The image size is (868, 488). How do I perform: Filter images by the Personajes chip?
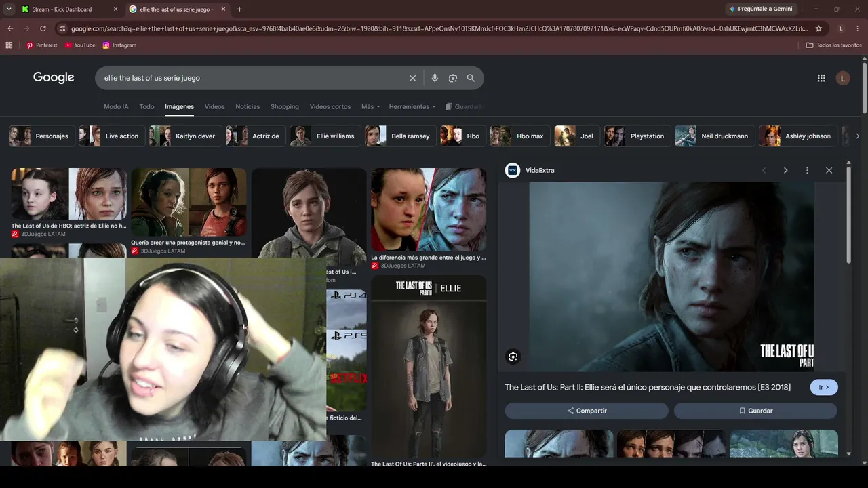click(40, 136)
